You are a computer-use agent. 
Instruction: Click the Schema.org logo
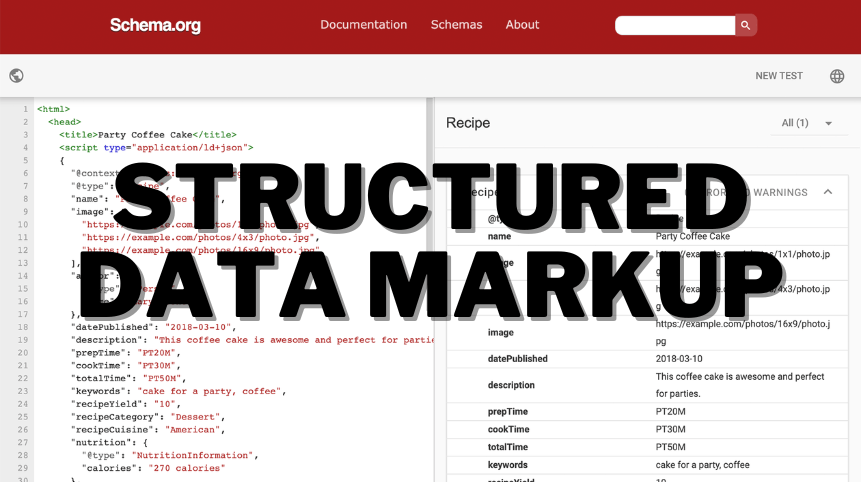[x=155, y=25]
